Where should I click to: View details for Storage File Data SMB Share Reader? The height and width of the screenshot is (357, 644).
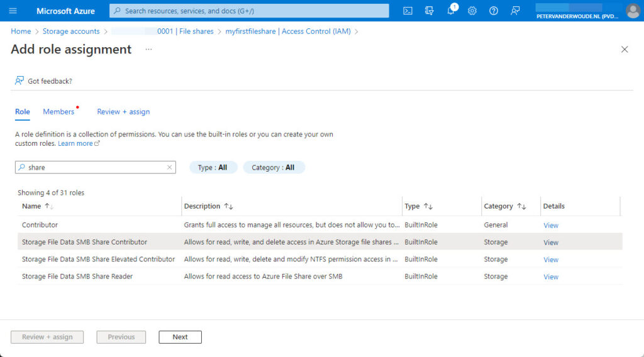(550, 277)
